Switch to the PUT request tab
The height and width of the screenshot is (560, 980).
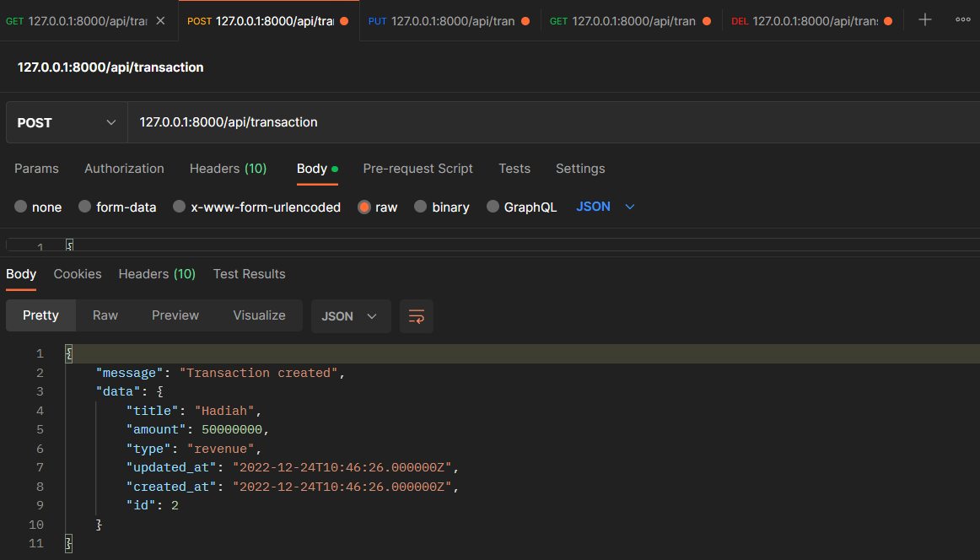click(x=441, y=21)
